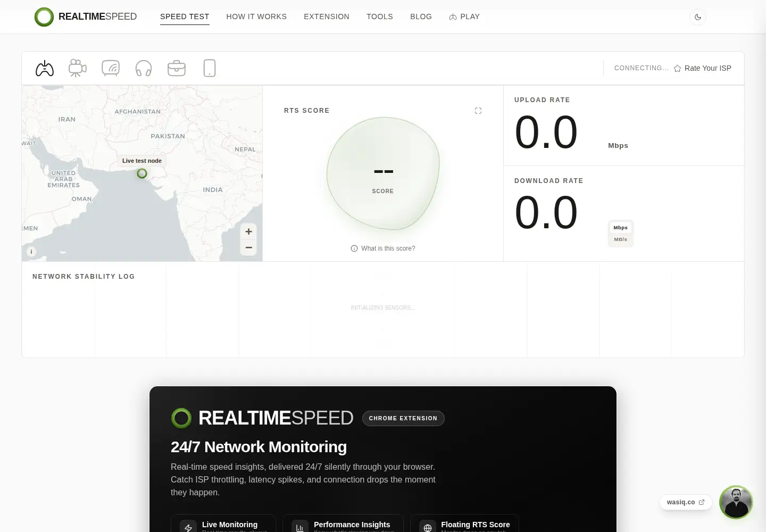
Task: Switch download unit to MB/s
Action: point(621,239)
